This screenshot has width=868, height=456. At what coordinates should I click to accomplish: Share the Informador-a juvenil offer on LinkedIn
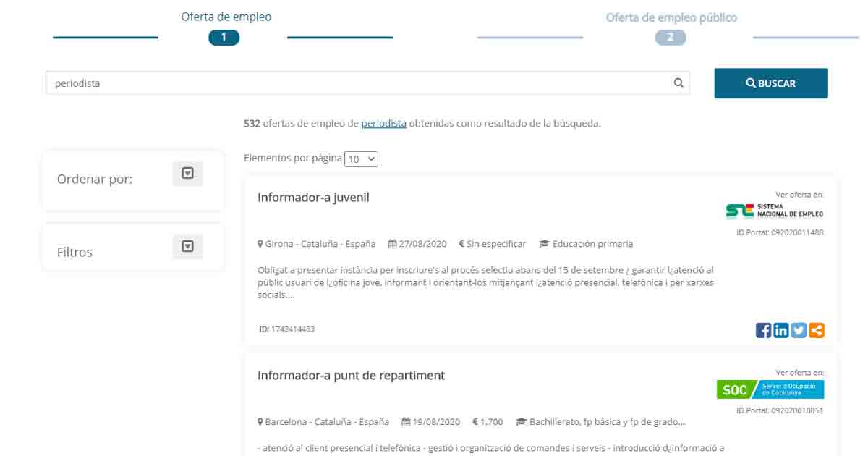pyautogui.click(x=781, y=331)
